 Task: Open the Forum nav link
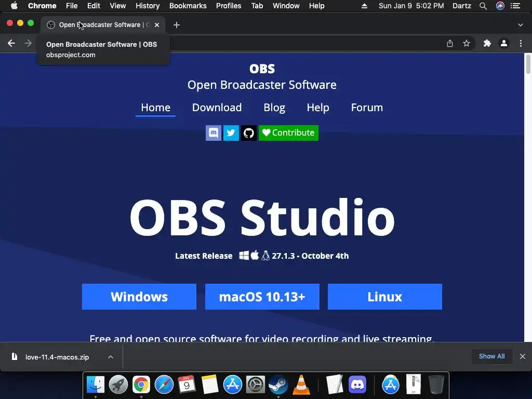(x=367, y=108)
